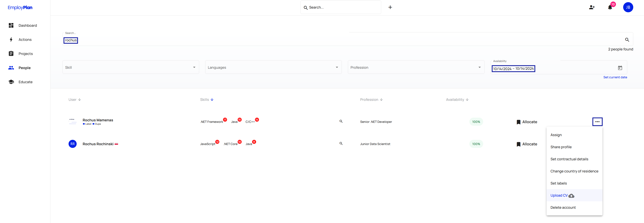This screenshot has width=644, height=223.
Task: Click the Rochus Mamenas avatar thumbnail
Action: (x=72, y=121)
